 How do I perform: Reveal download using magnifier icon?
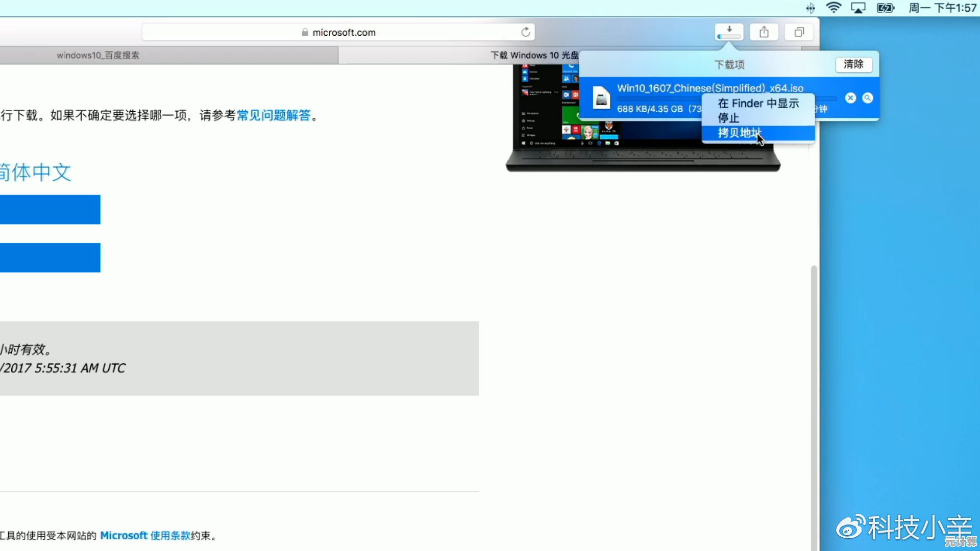(x=868, y=98)
